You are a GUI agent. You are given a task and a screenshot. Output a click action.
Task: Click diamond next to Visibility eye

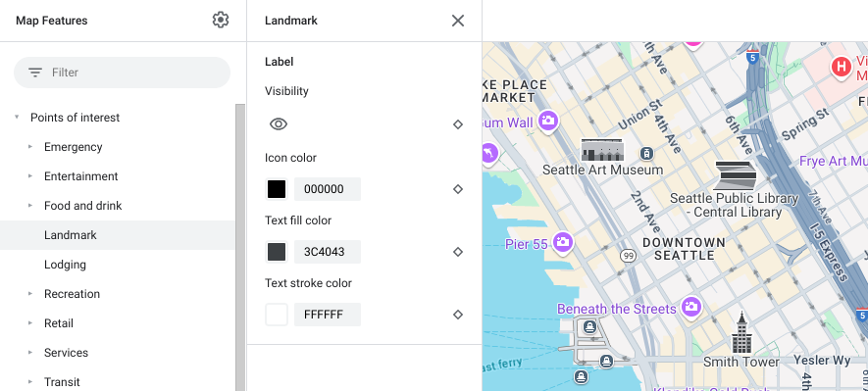(x=458, y=124)
